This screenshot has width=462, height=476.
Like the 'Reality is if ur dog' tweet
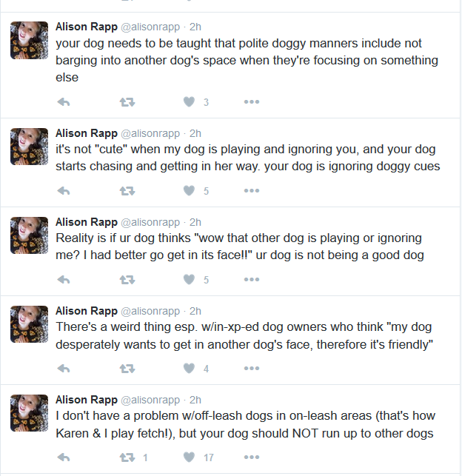pyautogui.click(x=190, y=279)
